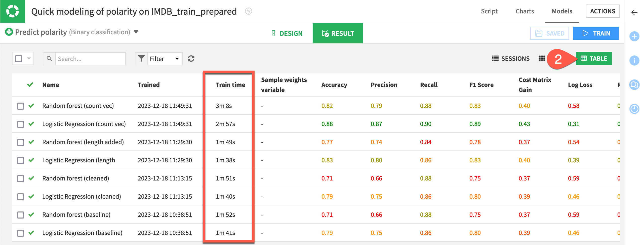Viewport: 644px width, 245px height.
Task: Switch to the Script tab
Action: click(489, 11)
